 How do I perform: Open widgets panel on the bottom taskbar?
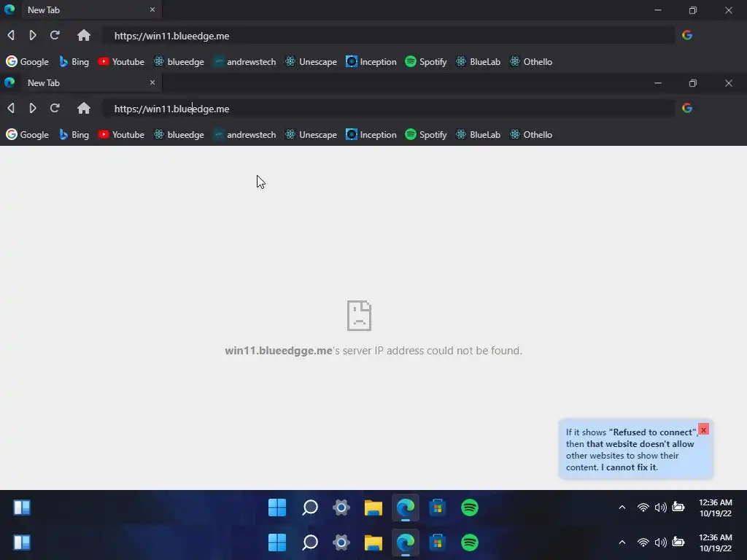tap(22, 542)
